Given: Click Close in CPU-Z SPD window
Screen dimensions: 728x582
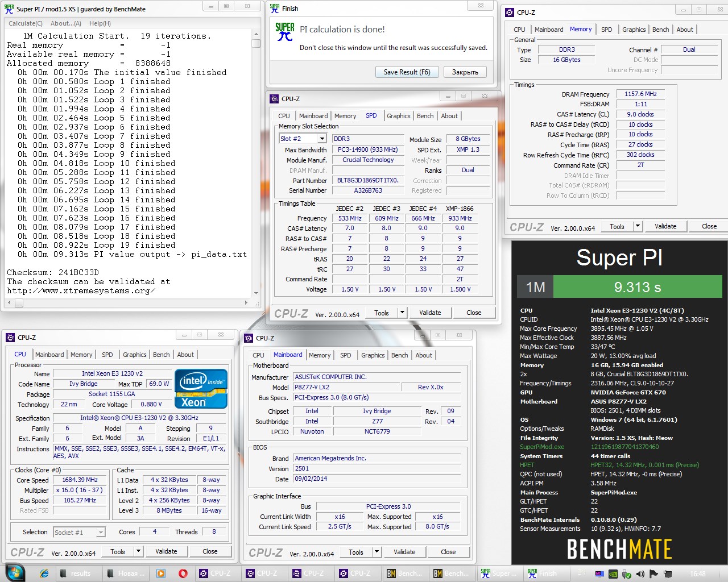Looking at the screenshot, I should pos(474,313).
